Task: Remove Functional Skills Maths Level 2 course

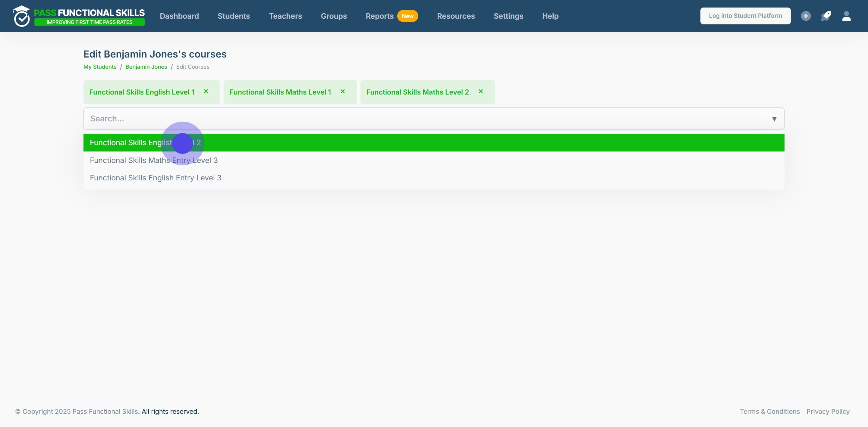Action: pos(481,91)
